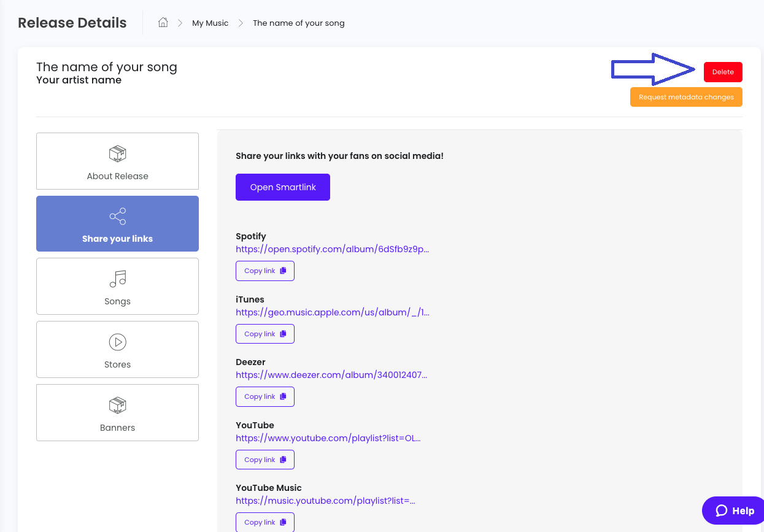The width and height of the screenshot is (764, 532).
Task: Open the YouTube playlist URL
Action: [328, 438]
